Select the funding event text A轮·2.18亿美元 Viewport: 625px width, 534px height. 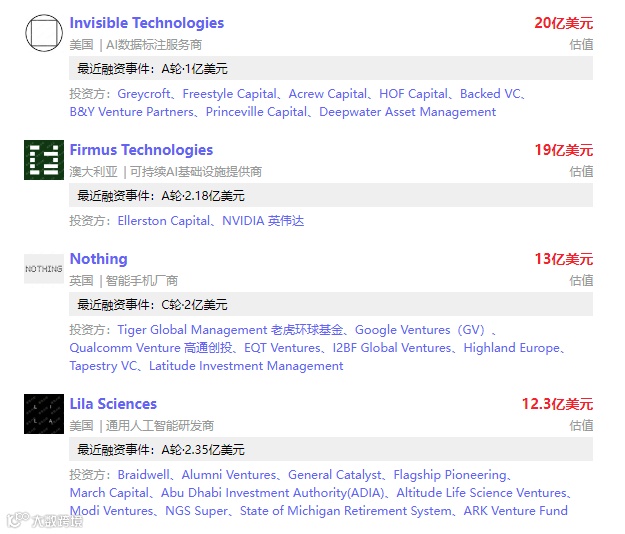203,196
